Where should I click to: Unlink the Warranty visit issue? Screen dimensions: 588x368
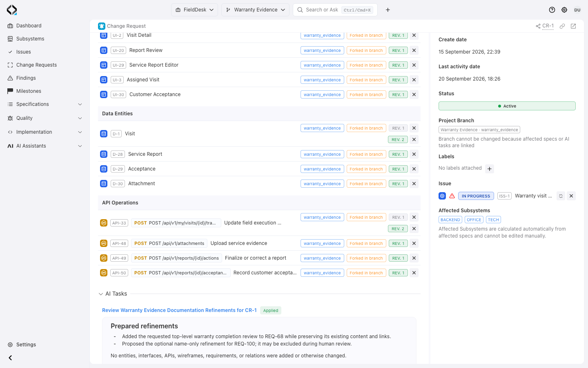click(x=571, y=196)
